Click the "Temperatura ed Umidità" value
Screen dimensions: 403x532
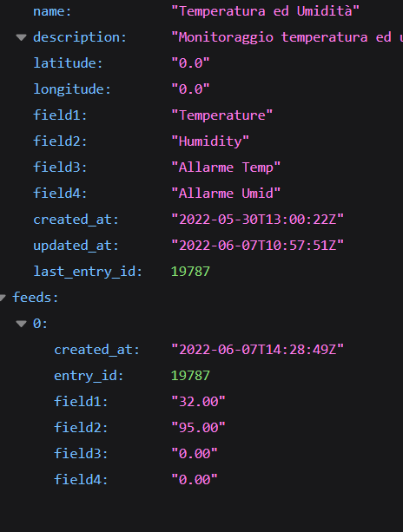pos(265,11)
